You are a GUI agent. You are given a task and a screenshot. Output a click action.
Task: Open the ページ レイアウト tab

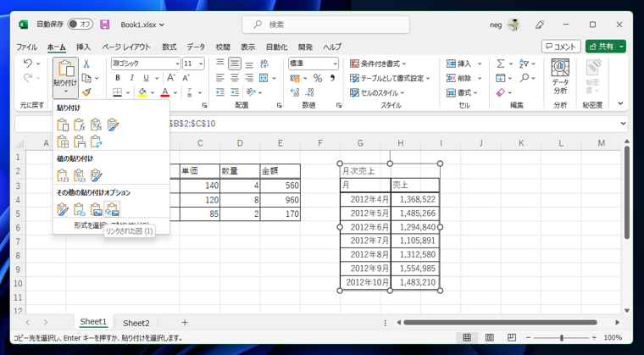click(x=126, y=47)
